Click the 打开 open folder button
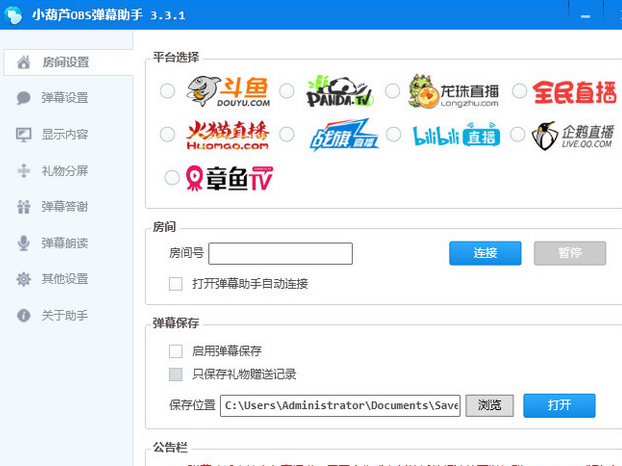Viewport: 622px width, 466px height. (x=559, y=405)
